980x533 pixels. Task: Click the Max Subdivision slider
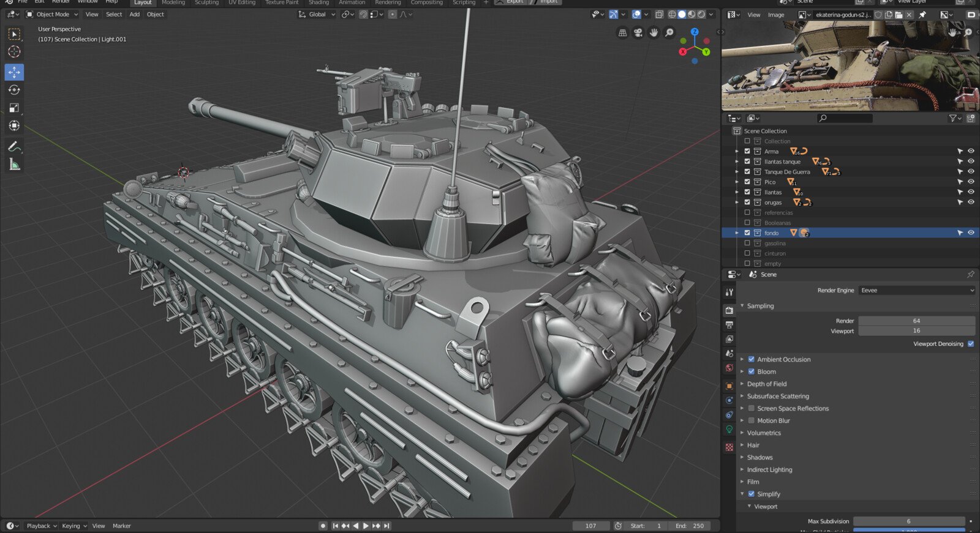point(908,521)
